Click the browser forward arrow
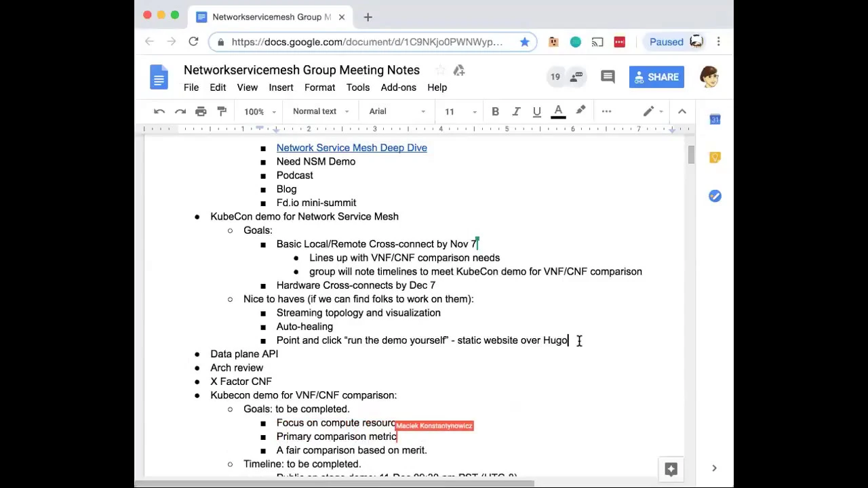This screenshot has height=488, width=868. 172,42
